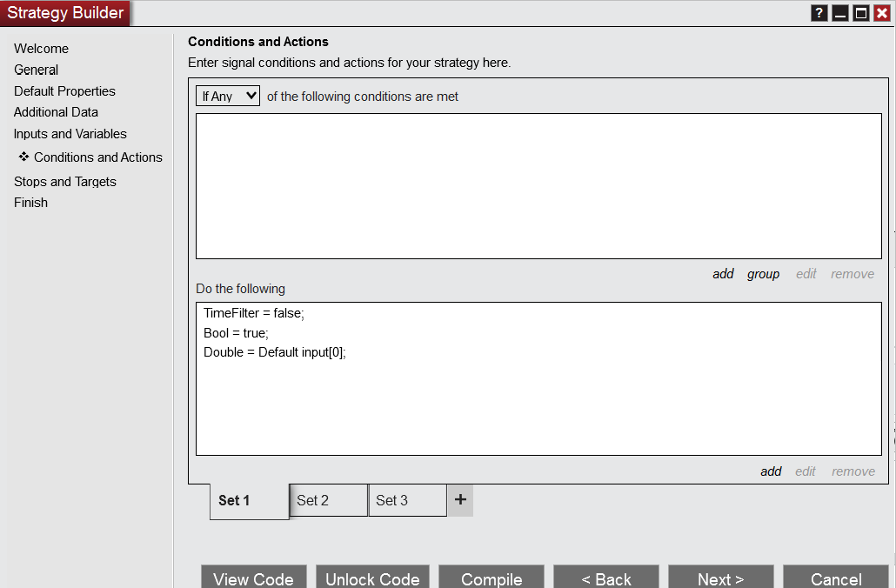Add a new set with plus icon

click(x=460, y=500)
